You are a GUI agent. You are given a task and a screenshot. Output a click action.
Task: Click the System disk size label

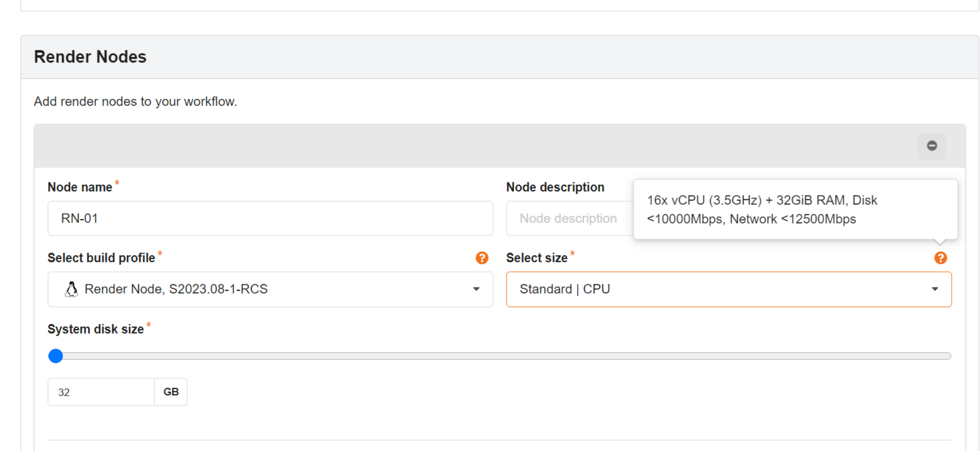[x=95, y=329]
